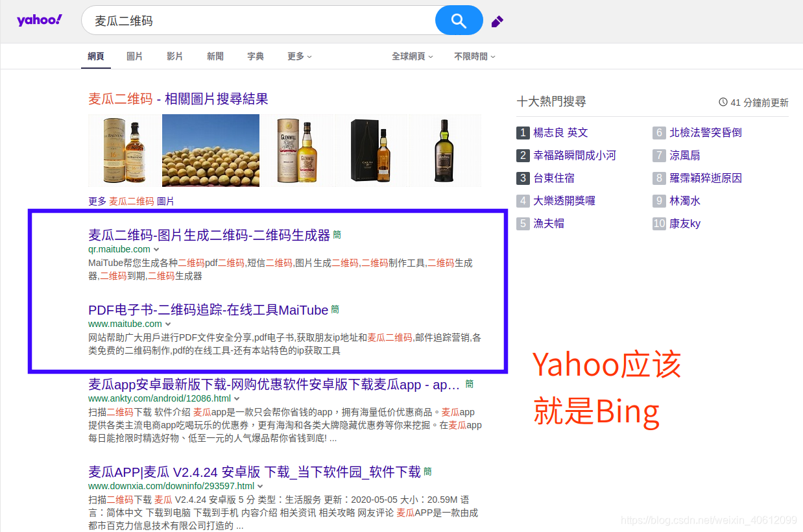
Task: Click the search box containing 麦瓜二维码
Action: tap(258, 21)
